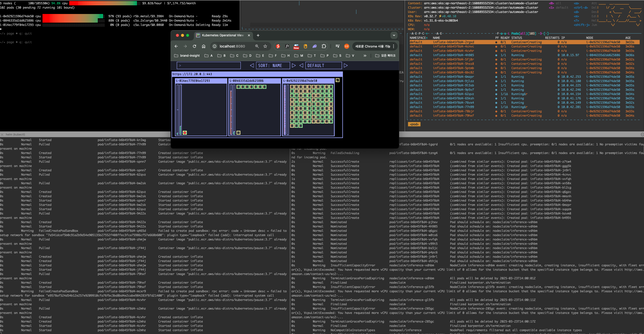This screenshot has height=334, width=644.
Task: Open the red lightning bolt extension
Action: click(278, 46)
